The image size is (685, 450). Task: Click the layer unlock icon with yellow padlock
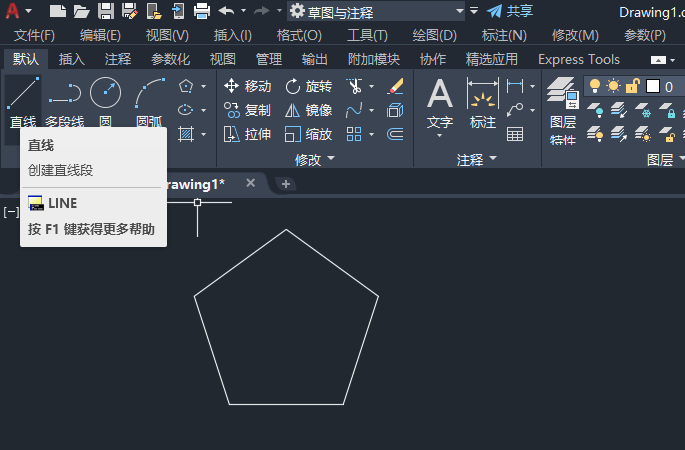(x=667, y=134)
